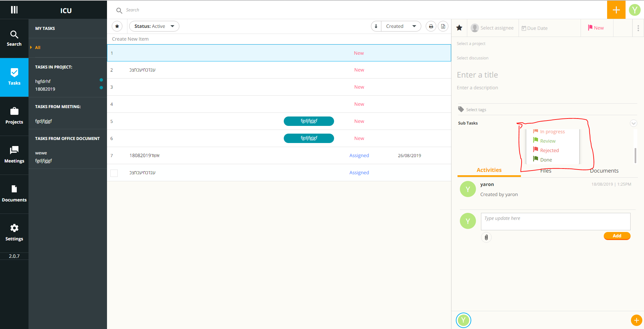644x329 pixels.
Task: Click the checkbox on the עגדכחיעכחצכ assigned task
Action: pyautogui.click(x=114, y=173)
